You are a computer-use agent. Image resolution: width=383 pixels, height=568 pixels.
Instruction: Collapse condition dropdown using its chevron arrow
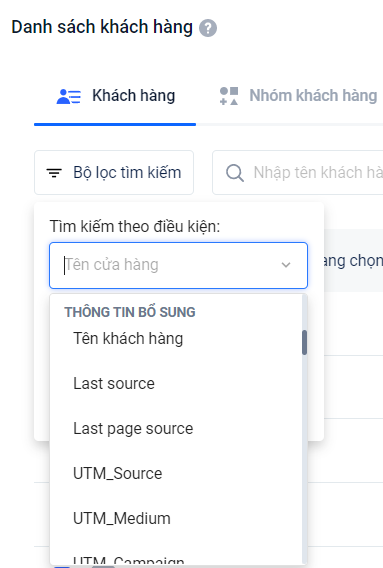point(286,265)
